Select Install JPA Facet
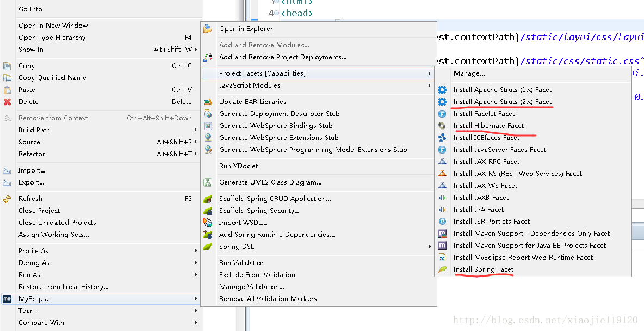Viewport: 644px width, 331px height. [478, 209]
